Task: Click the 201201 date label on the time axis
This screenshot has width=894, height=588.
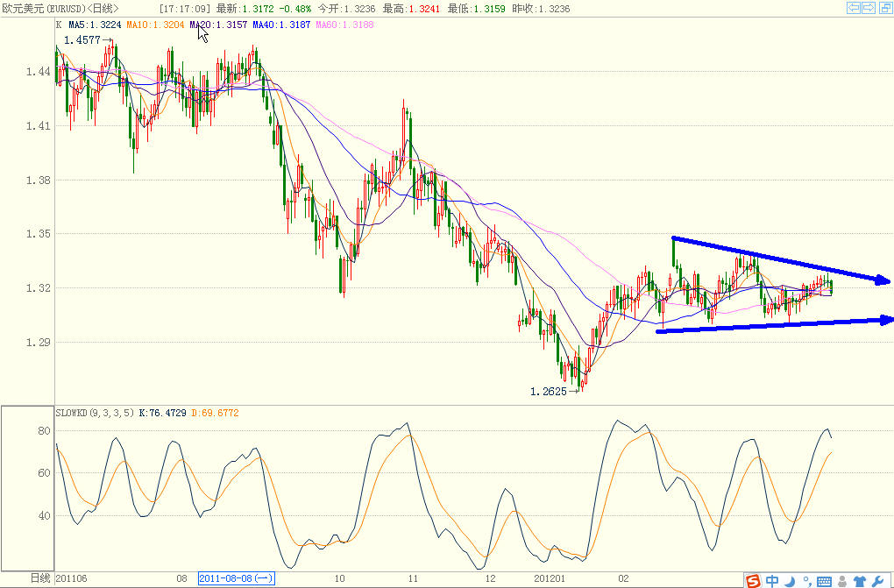Action: point(549,578)
